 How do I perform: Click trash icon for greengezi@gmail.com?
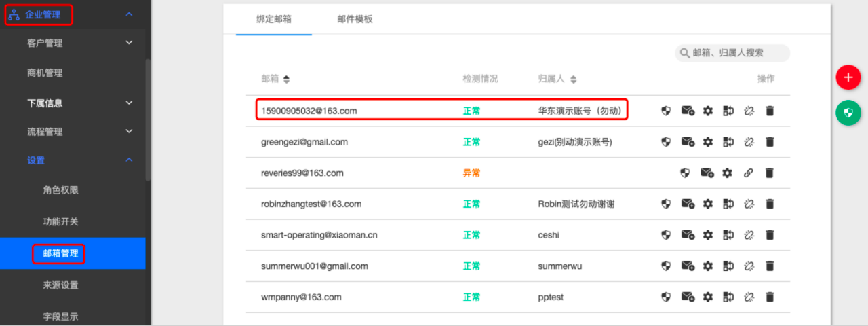(770, 142)
